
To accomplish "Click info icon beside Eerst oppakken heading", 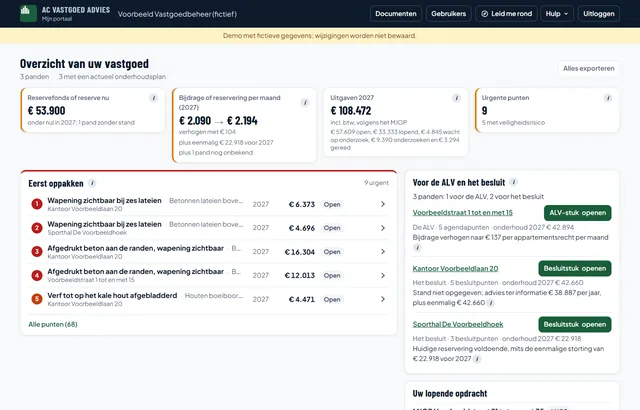I will pos(92,183).
